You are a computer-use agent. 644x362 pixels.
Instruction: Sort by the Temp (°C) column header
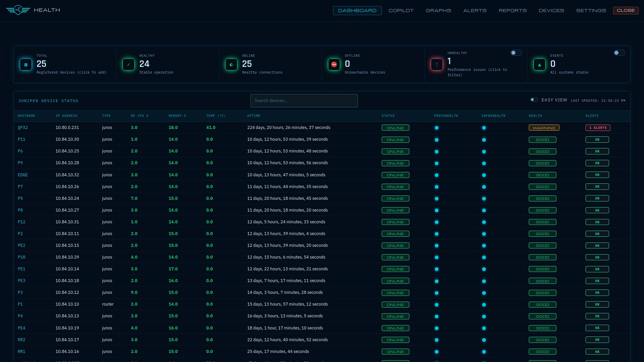pyautogui.click(x=216, y=116)
